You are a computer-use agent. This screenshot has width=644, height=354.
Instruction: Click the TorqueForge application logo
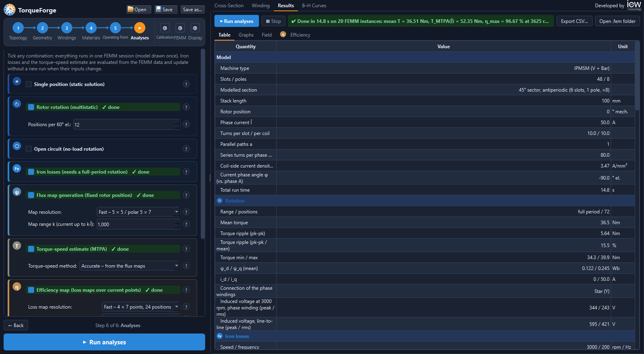pyautogui.click(x=10, y=10)
